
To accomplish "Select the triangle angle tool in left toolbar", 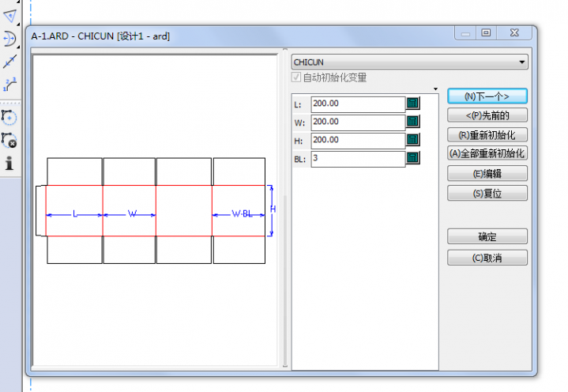I will pyautogui.click(x=9, y=15).
